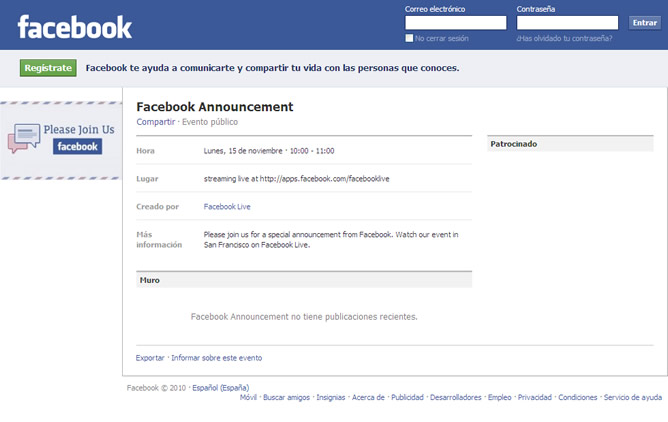
Task: Click the Facebook te ayuda a comunicarte tagline
Action: 272,68
